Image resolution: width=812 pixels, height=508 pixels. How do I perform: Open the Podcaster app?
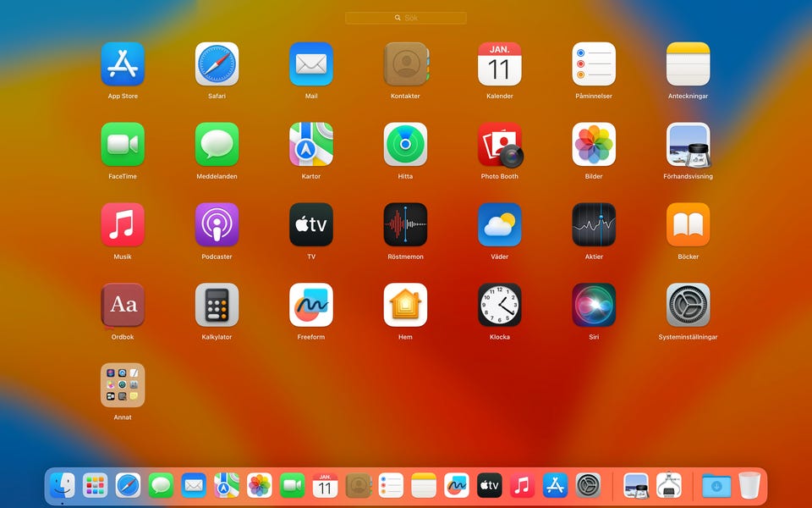coord(217,224)
